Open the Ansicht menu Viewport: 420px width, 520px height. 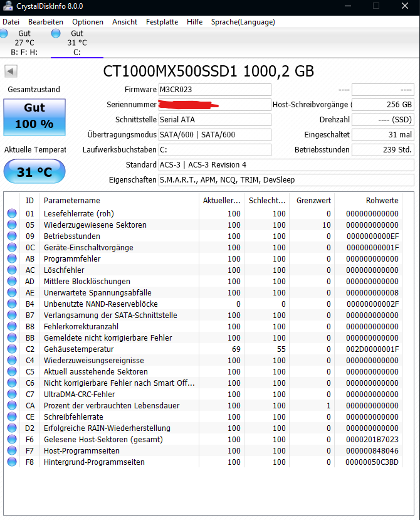coord(125,22)
